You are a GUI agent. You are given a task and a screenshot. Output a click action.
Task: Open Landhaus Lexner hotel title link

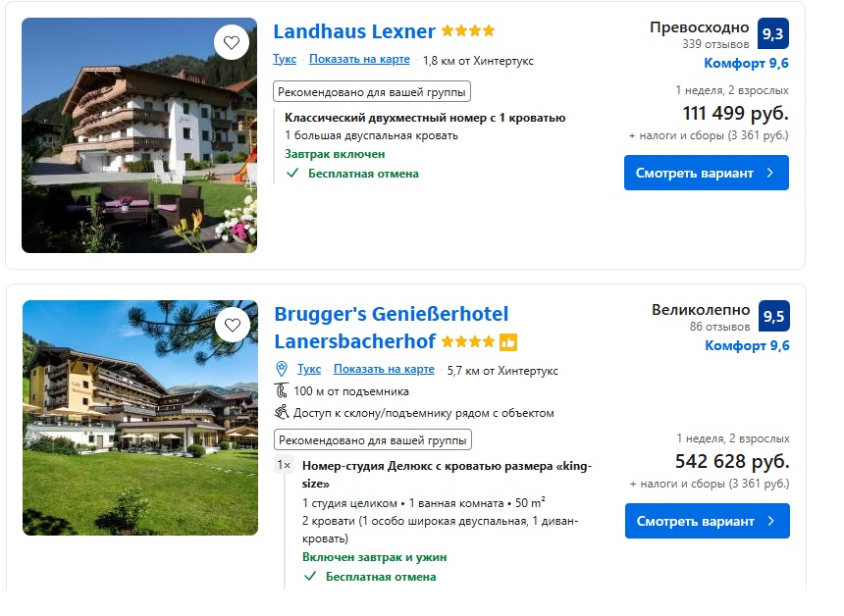click(354, 31)
